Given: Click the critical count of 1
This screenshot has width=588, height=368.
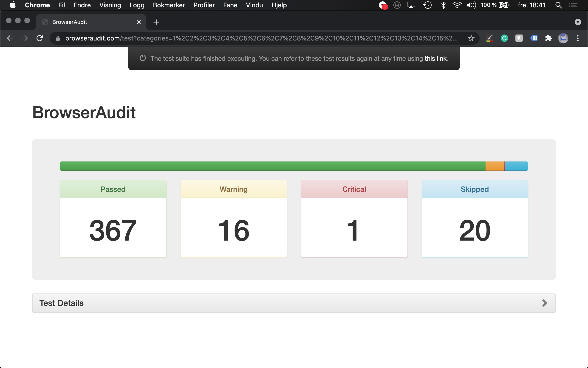Looking at the screenshot, I should pyautogui.click(x=353, y=230).
